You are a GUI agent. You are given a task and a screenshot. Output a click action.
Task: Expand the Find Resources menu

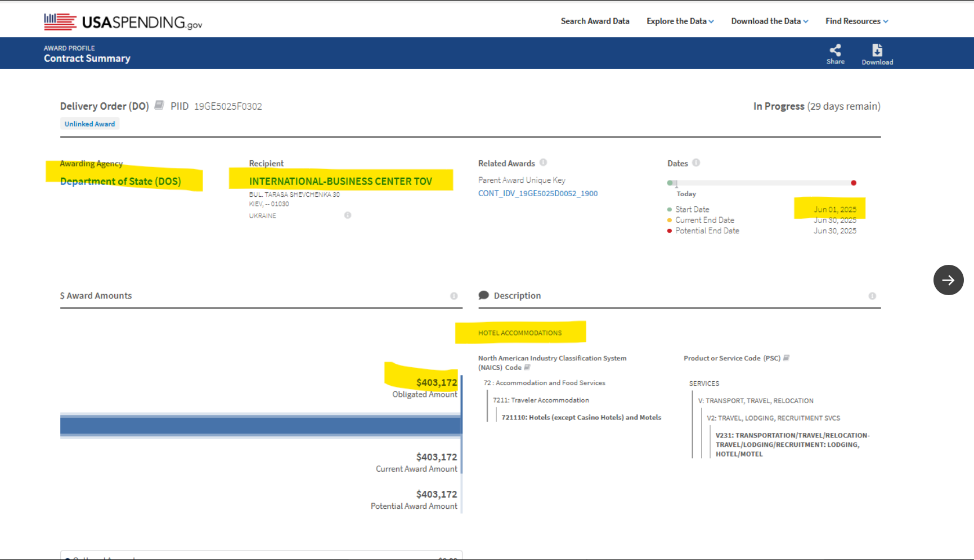(857, 21)
